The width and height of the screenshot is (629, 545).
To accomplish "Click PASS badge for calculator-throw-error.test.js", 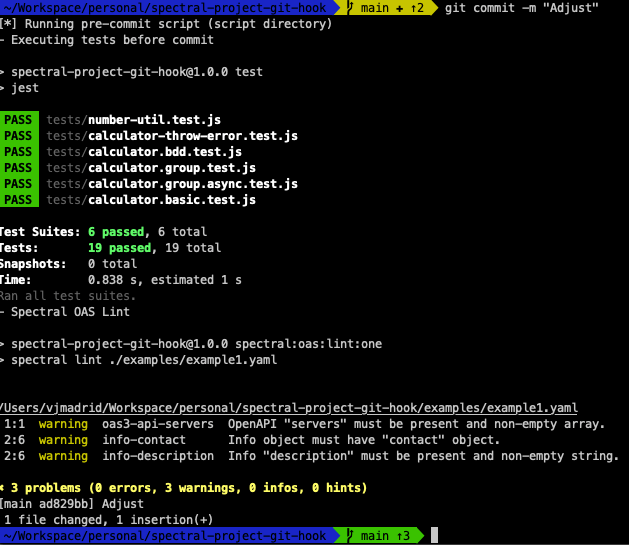I will (x=18, y=136).
